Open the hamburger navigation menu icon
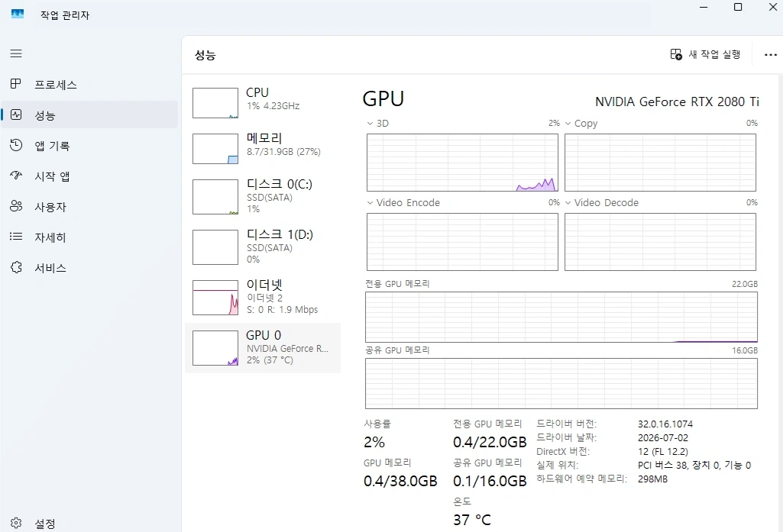Viewport: 783px width, 532px height. (x=16, y=53)
